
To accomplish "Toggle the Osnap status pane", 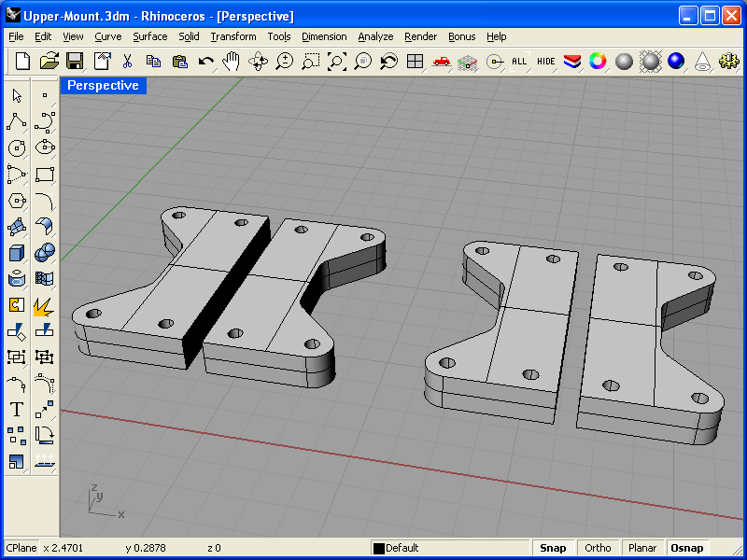I will coord(687,548).
